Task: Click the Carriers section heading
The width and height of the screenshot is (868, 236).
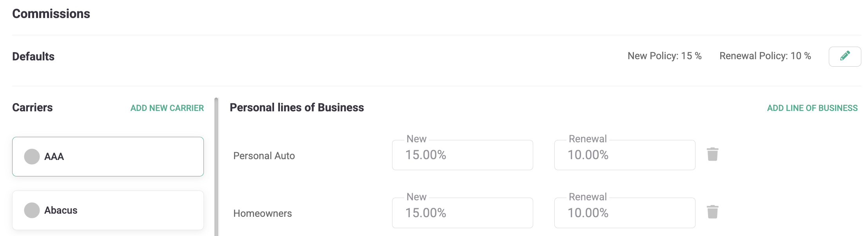Action: tap(33, 107)
